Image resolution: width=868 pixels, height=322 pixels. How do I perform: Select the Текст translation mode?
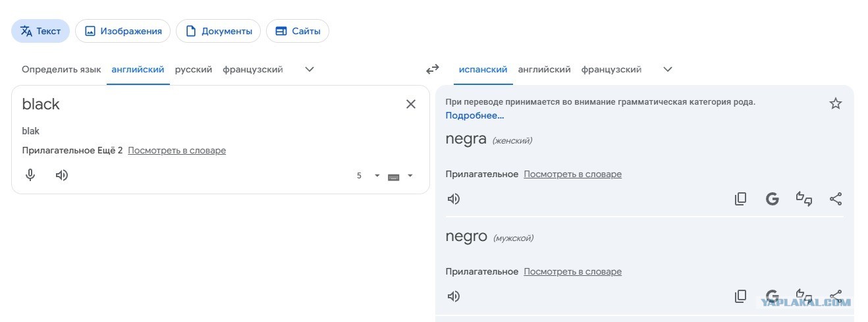tap(40, 31)
